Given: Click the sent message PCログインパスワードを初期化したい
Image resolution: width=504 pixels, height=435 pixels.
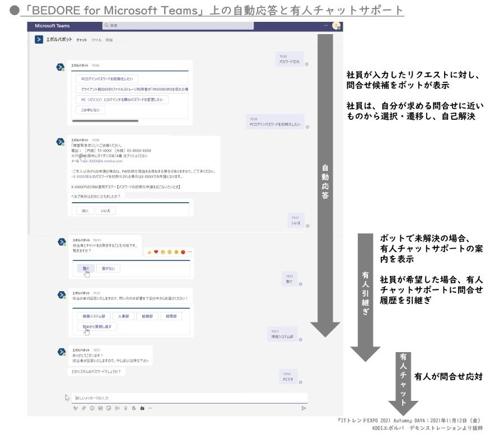Looking at the screenshot, I should point(275,121).
